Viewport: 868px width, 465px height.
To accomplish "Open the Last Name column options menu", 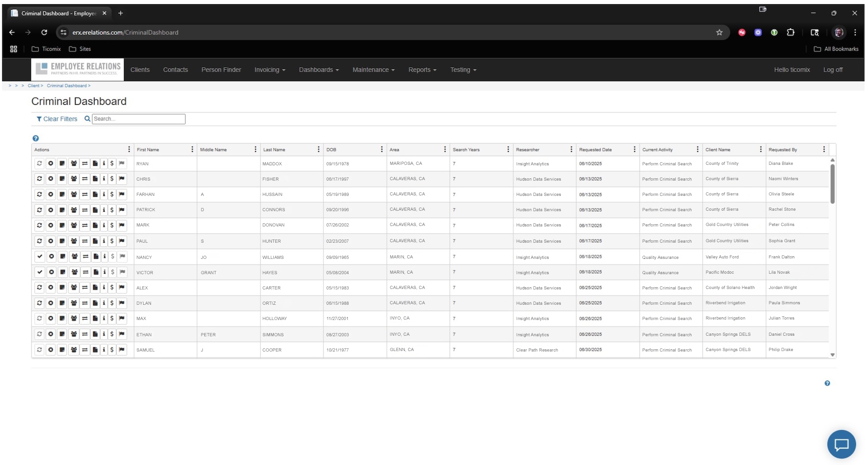I will pyautogui.click(x=318, y=150).
